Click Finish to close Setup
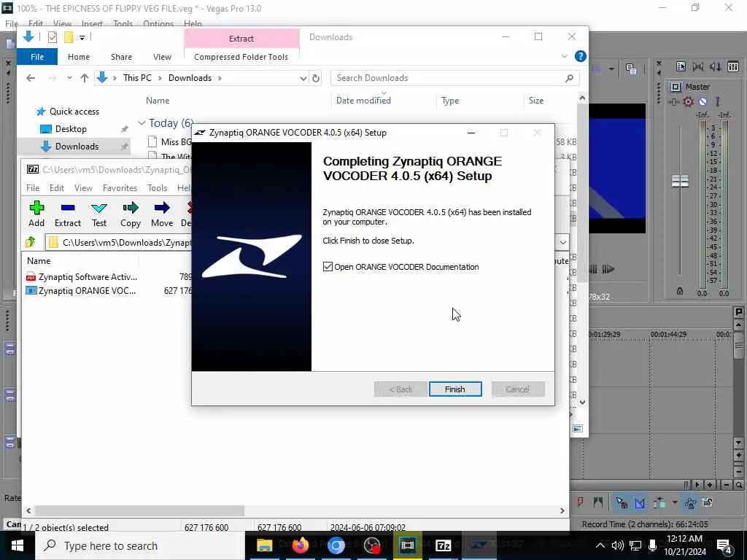 pos(455,389)
